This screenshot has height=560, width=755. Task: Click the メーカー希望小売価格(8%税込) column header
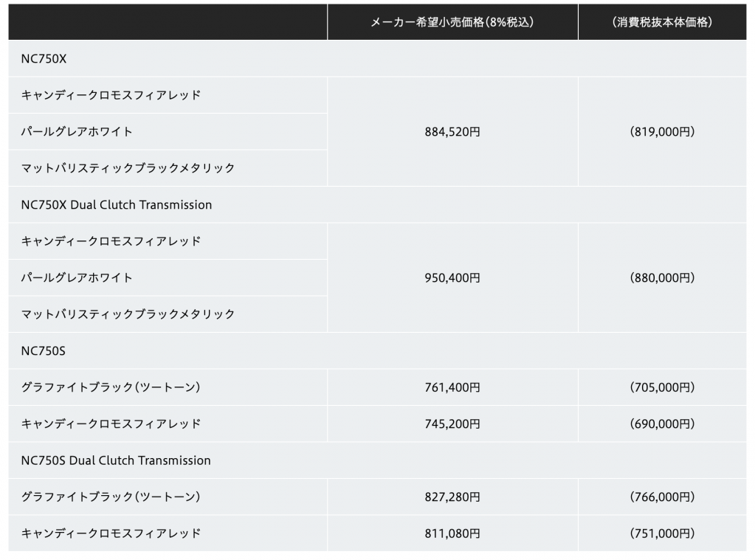click(x=452, y=23)
